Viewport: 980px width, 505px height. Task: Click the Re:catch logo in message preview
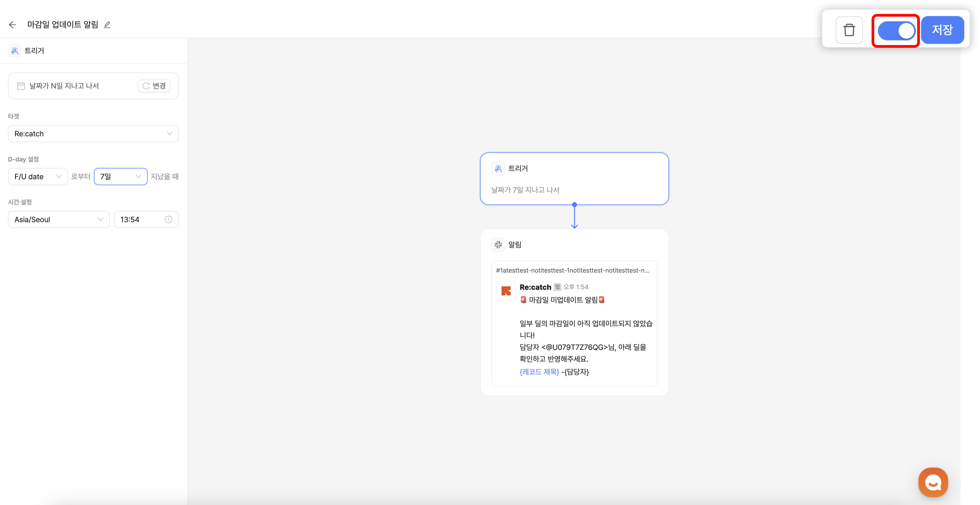click(506, 291)
